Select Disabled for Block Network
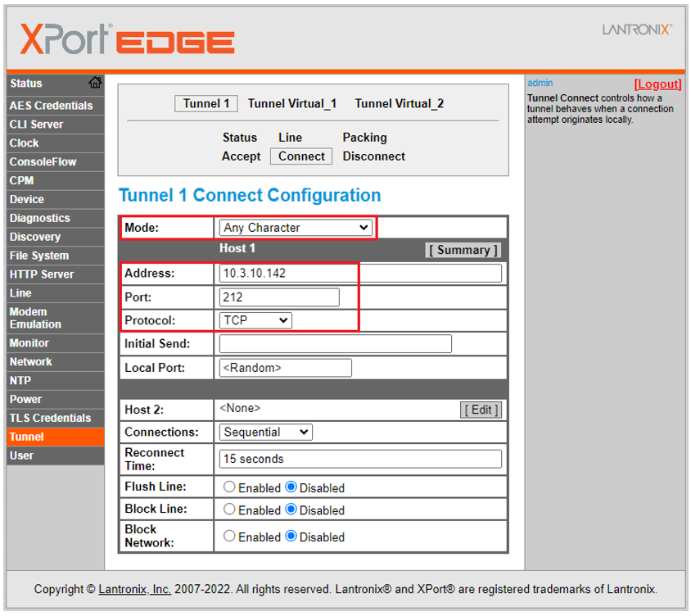Screen dimensions: 691x616 (x=291, y=536)
